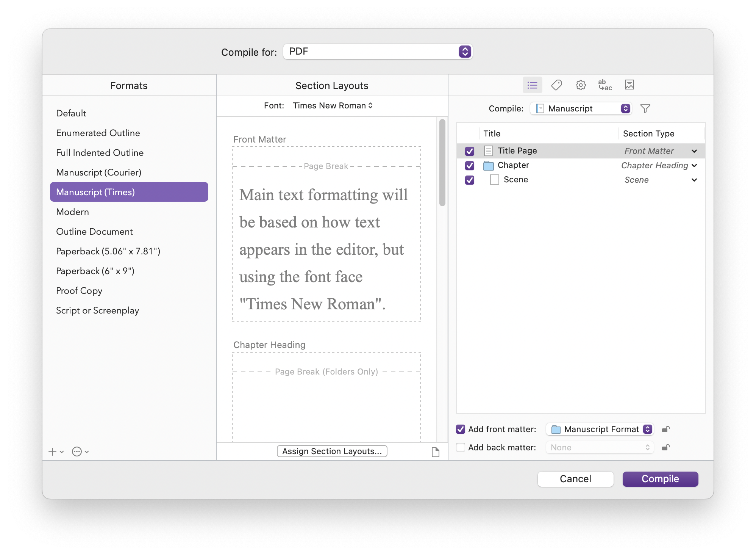Click the add format plus button
The height and width of the screenshot is (555, 756).
point(53,452)
